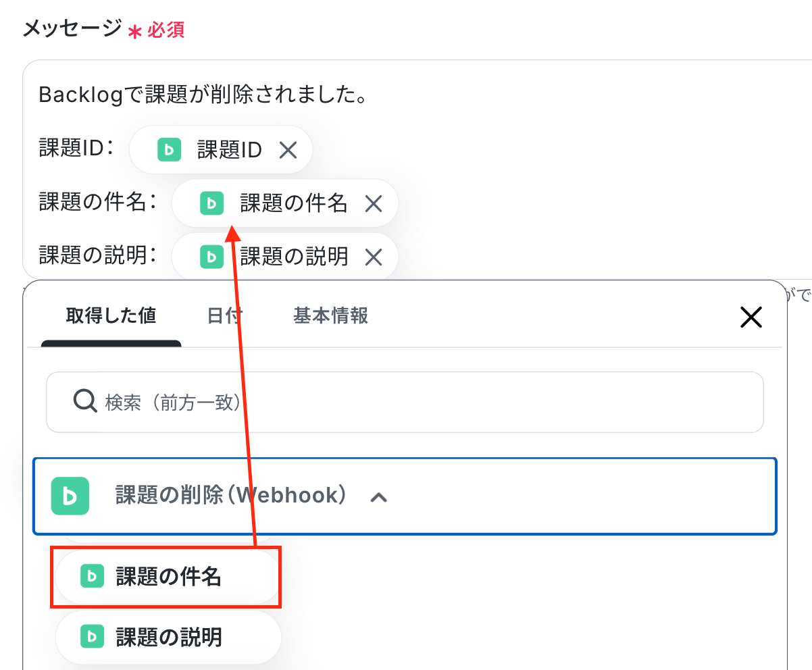Focus the 検索（前方一致） search field
The width and height of the screenshot is (812, 670).
pyautogui.click(x=405, y=402)
